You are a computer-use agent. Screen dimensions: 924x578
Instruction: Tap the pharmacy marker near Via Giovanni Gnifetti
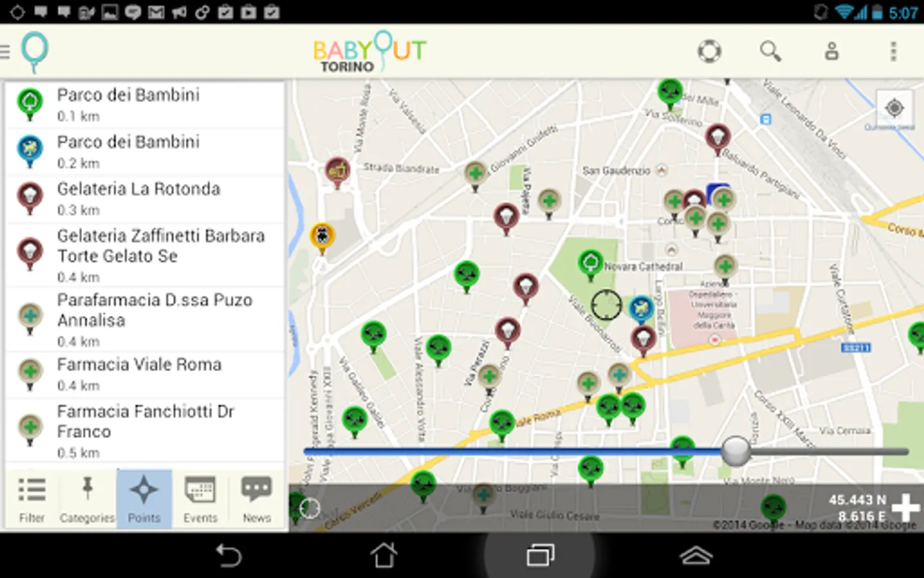475,175
